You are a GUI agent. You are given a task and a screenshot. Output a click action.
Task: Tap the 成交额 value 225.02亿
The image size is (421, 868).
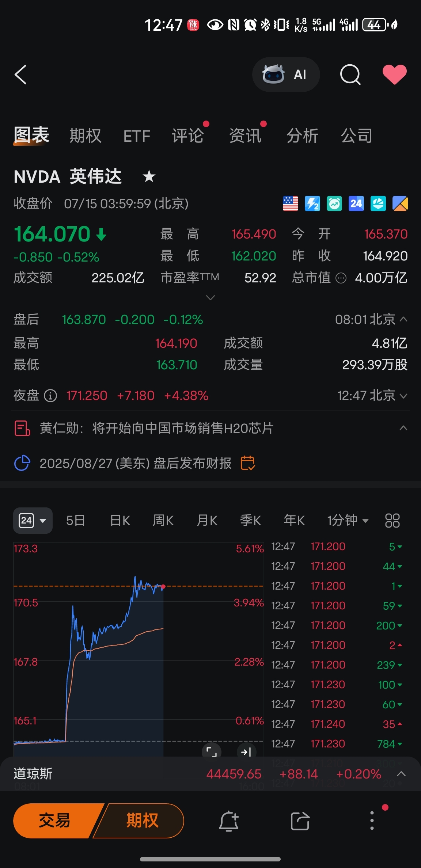tap(118, 278)
